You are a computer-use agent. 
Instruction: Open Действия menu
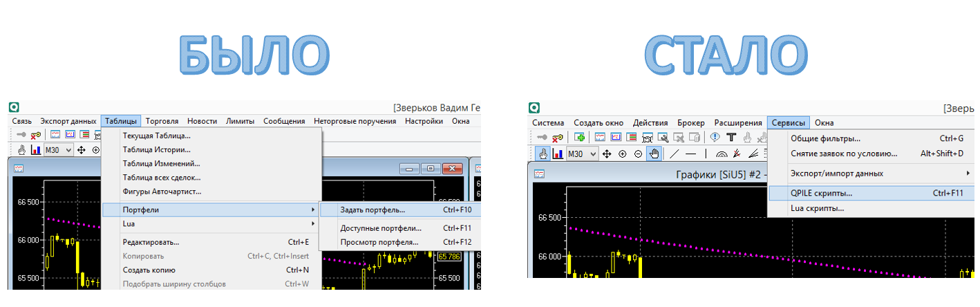pyautogui.click(x=650, y=123)
